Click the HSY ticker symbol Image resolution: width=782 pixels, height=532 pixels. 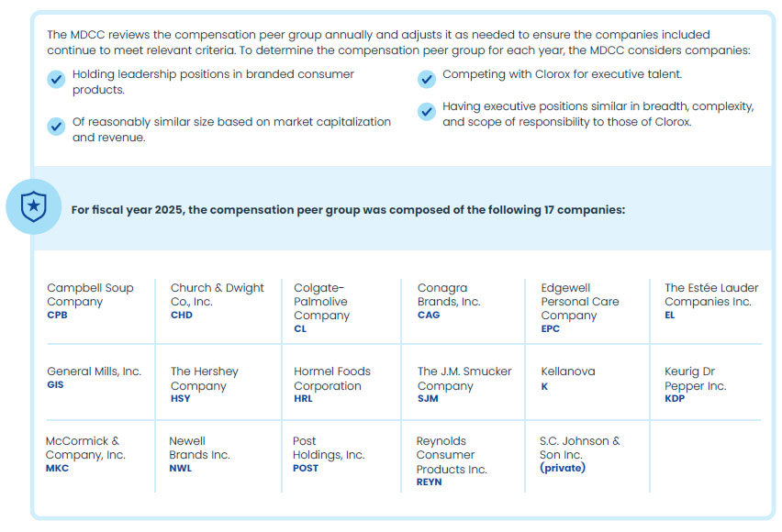pyautogui.click(x=181, y=400)
